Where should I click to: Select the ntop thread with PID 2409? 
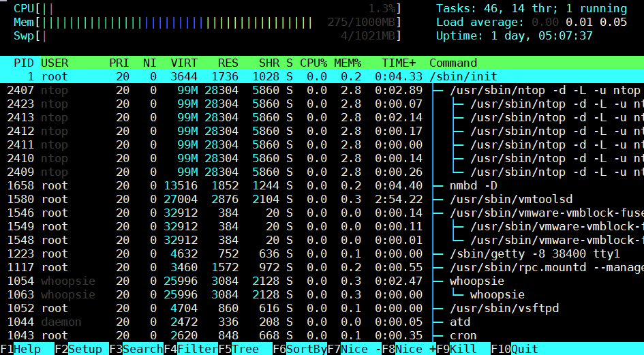point(322,172)
